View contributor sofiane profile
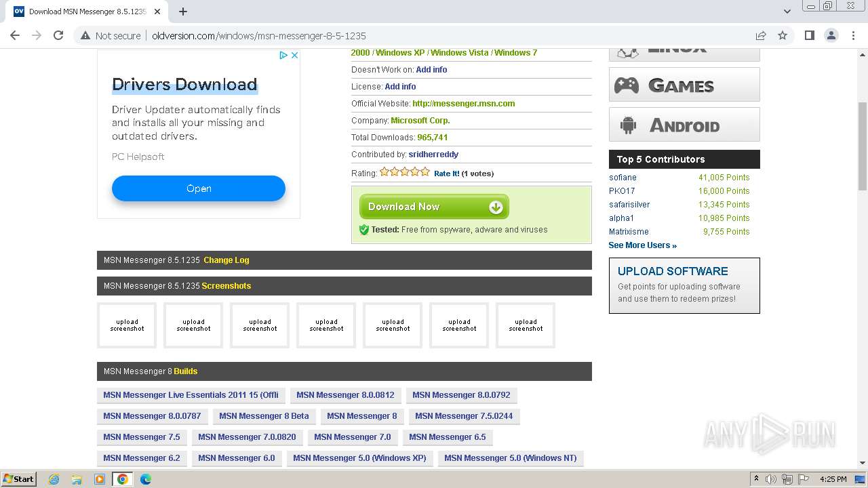868x488 pixels. pos(623,178)
